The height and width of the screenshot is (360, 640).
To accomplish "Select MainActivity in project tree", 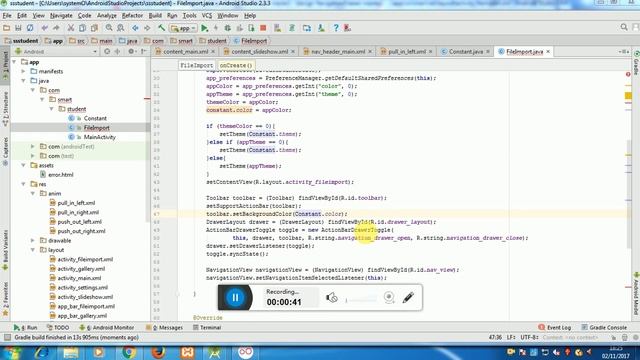I will 99,137.
